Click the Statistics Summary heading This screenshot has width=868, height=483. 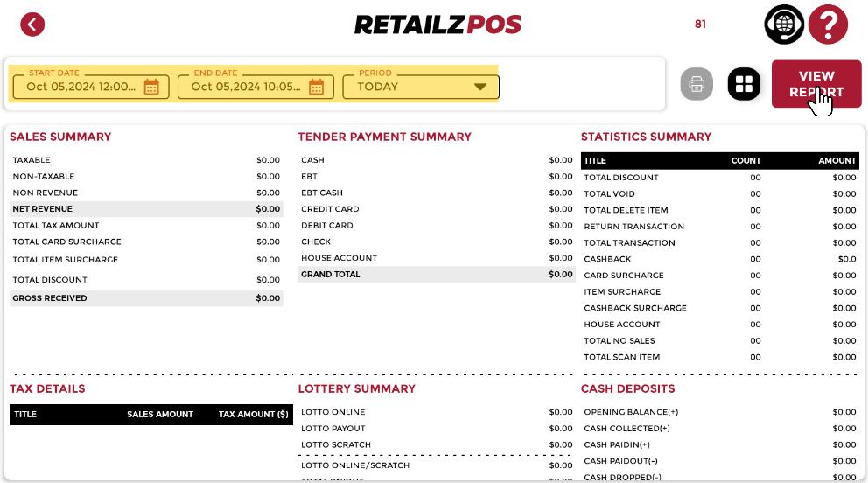coord(646,136)
